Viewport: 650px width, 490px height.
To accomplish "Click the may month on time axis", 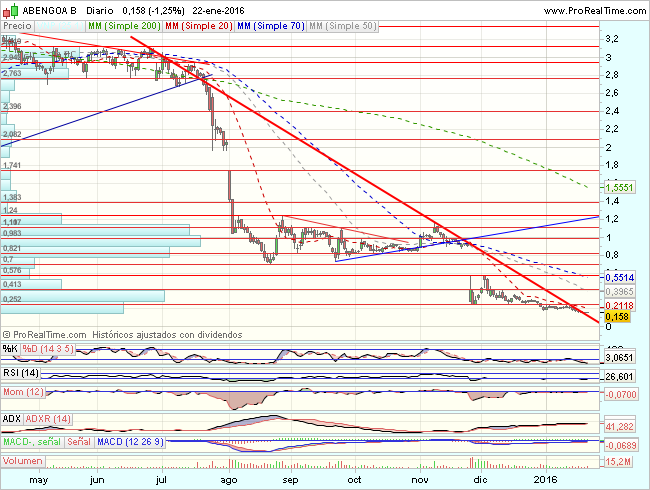I will click(x=39, y=480).
